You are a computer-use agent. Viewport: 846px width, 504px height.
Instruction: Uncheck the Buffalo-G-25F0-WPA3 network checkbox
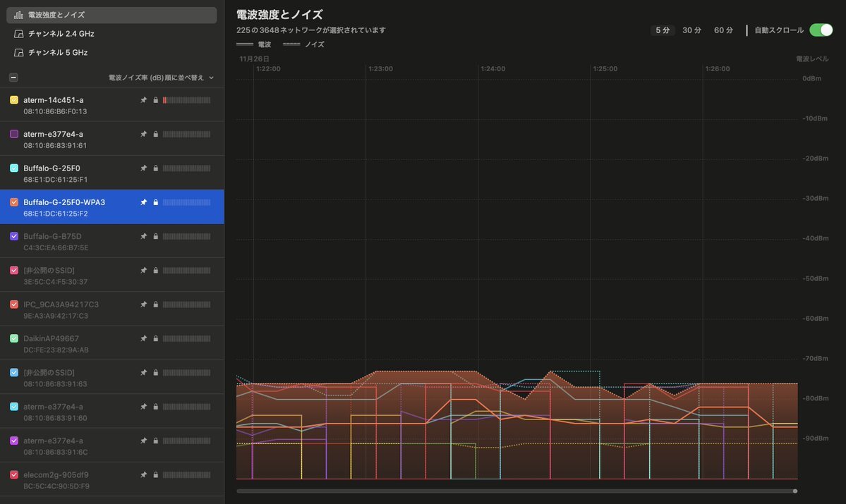[x=14, y=202]
